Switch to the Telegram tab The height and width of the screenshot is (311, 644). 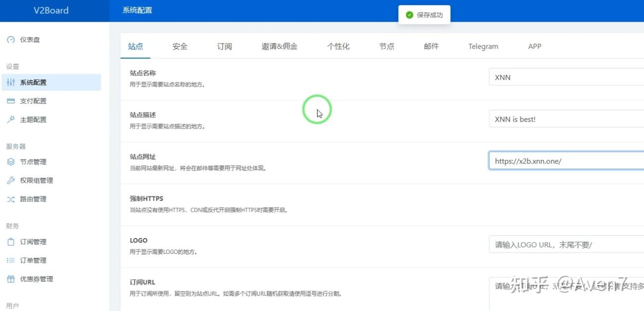coord(483,46)
